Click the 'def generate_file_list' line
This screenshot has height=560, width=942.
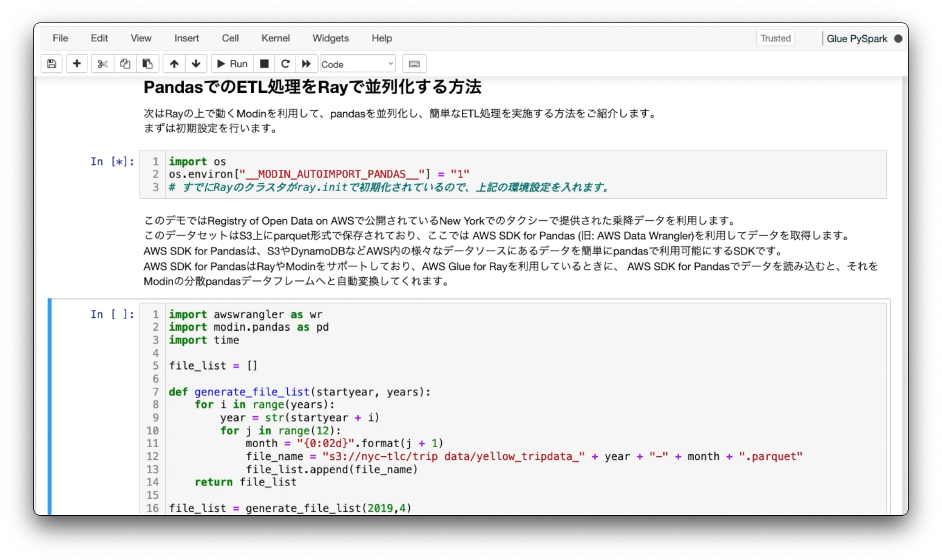(300, 392)
